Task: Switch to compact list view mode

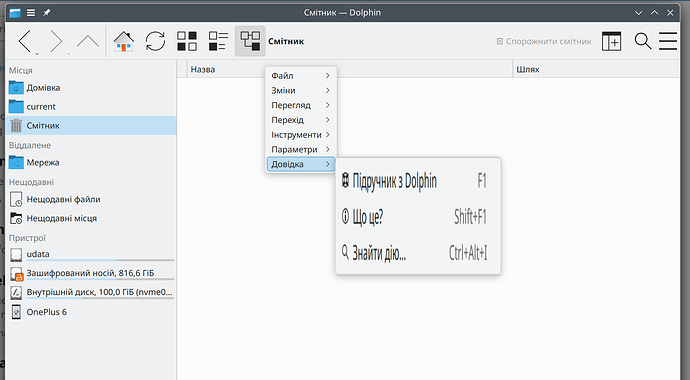Action: (218, 41)
